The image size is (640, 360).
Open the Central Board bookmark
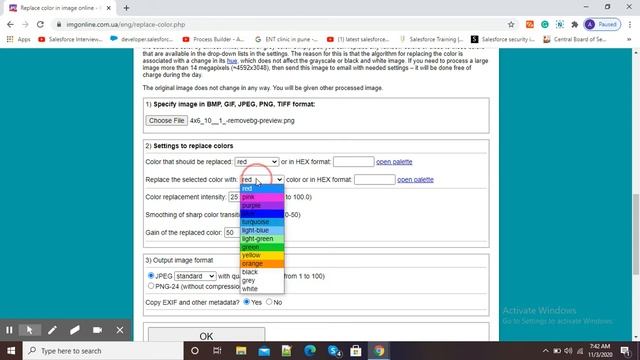(x=575, y=39)
